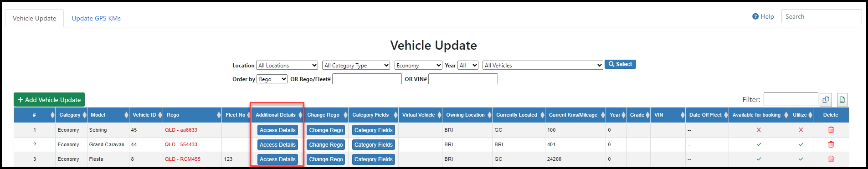Image resolution: width=868 pixels, height=169 pixels.
Task: Open the All Locations dropdown
Action: 287,66
